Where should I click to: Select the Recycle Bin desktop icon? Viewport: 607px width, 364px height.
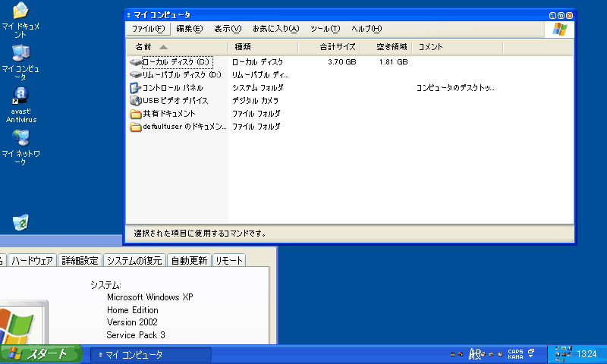(20, 222)
